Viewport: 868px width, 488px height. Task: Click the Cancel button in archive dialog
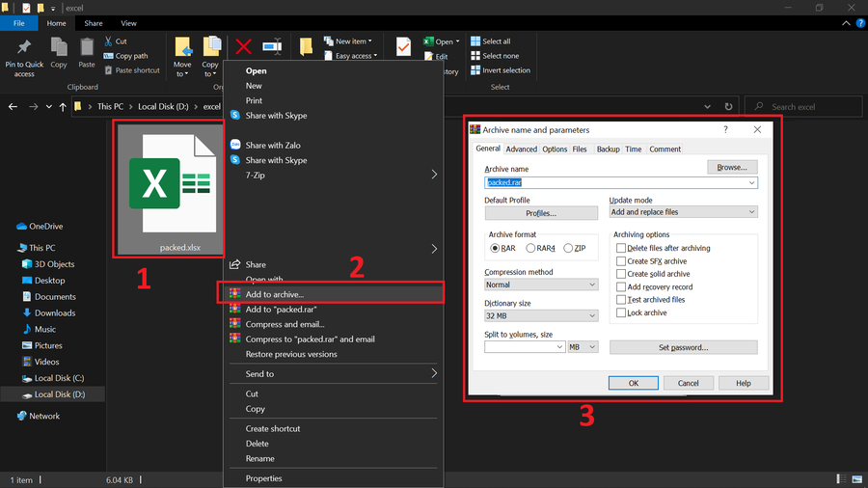click(x=688, y=383)
